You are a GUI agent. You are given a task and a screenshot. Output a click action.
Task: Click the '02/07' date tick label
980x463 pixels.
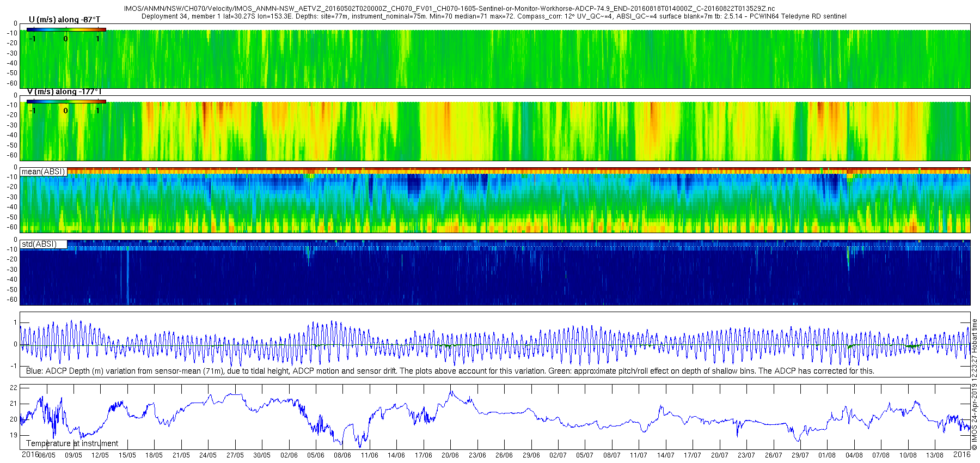coord(558,455)
